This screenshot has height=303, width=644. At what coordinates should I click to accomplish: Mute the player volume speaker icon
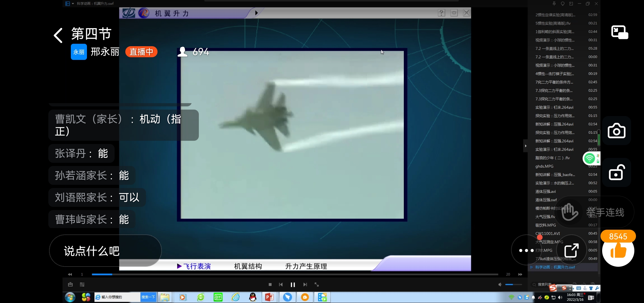[500, 284]
